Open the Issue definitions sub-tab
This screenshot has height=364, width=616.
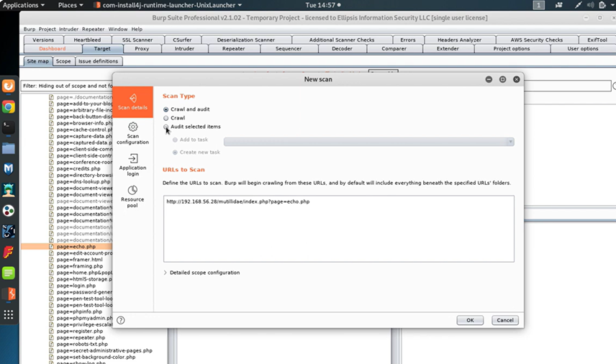(98, 61)
